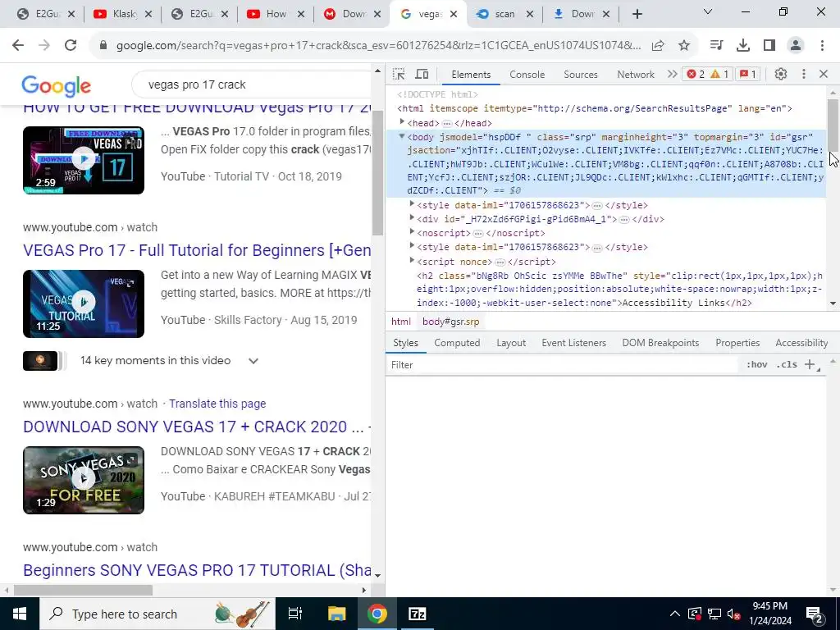Viewport: 840px width, 630px height.
Task: Bookmark this page star icon
Action: 684,46
